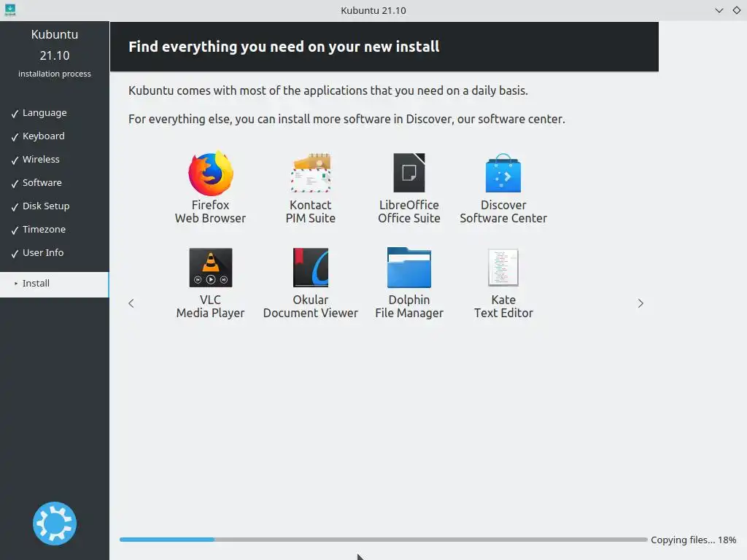Viewport: 747px width, 560px height.
Task: Click the diamond button in title bar
Action: pos(737,10)
